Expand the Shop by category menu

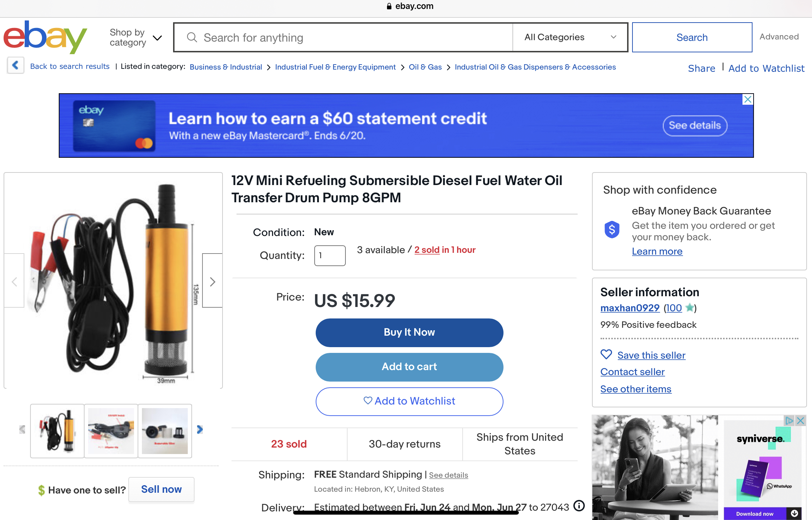point(135,37)
